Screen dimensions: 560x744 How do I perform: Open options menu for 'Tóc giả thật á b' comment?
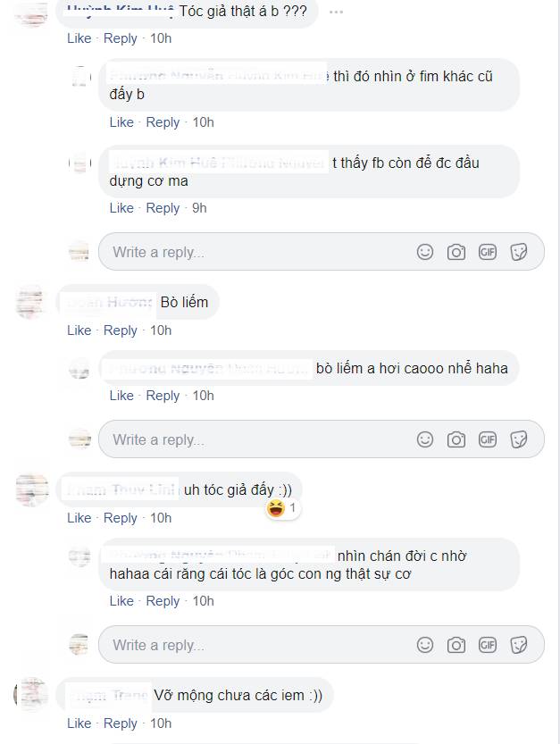click(336, 13)
